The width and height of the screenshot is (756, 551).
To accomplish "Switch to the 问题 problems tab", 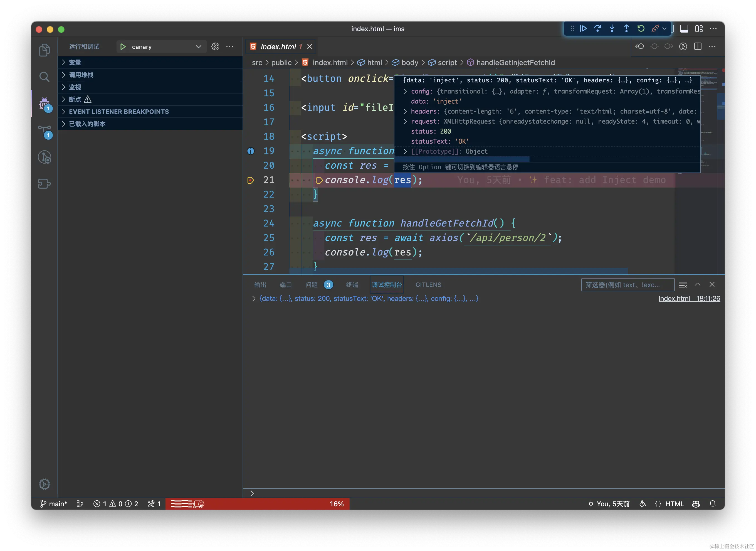I will click(x=311, y=285).
